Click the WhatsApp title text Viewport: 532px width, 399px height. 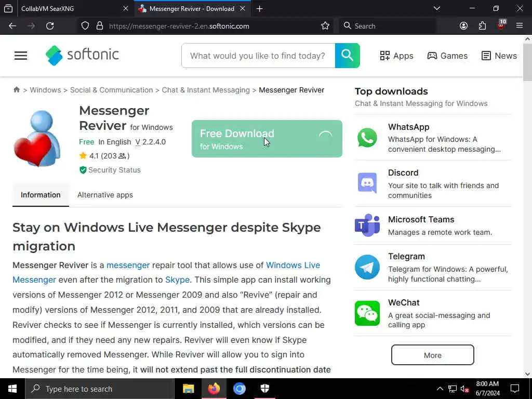click(408, 127)
